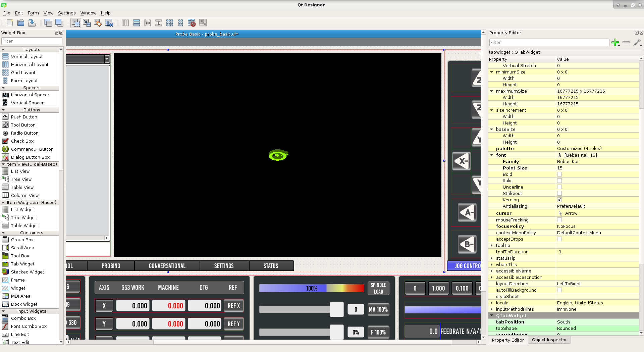Image resolution: width=644 pixels, height=352 pixels.
Task: Click the Lay Out Horizontally icon
Action: pyautogui.click(x=125, y=23)
